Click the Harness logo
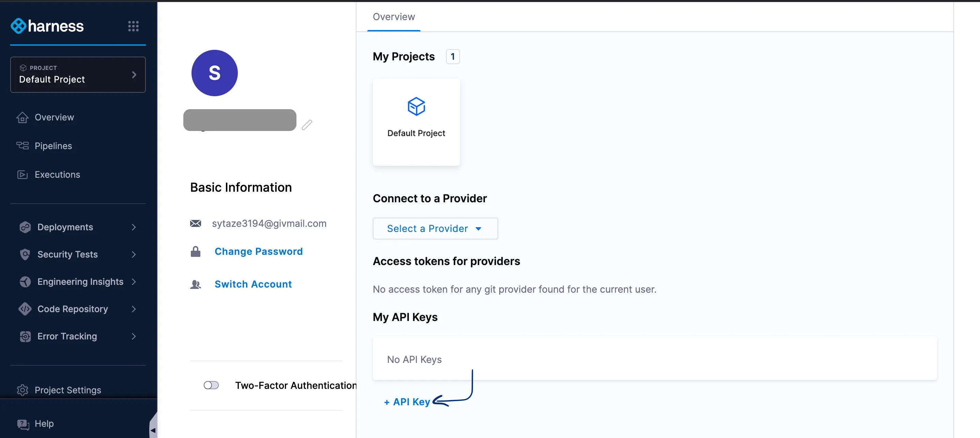 tap(47, 26)
